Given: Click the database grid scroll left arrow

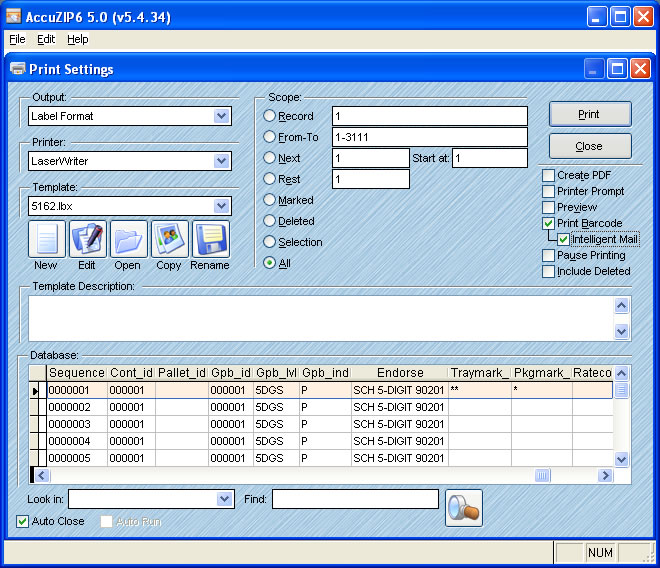Looking at the screenshot, I should 41,475.
